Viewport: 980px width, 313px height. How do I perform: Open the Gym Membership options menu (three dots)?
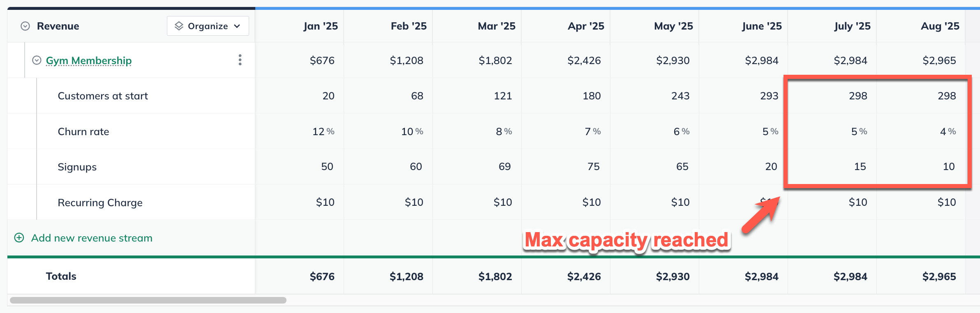(x=240, y=60)
